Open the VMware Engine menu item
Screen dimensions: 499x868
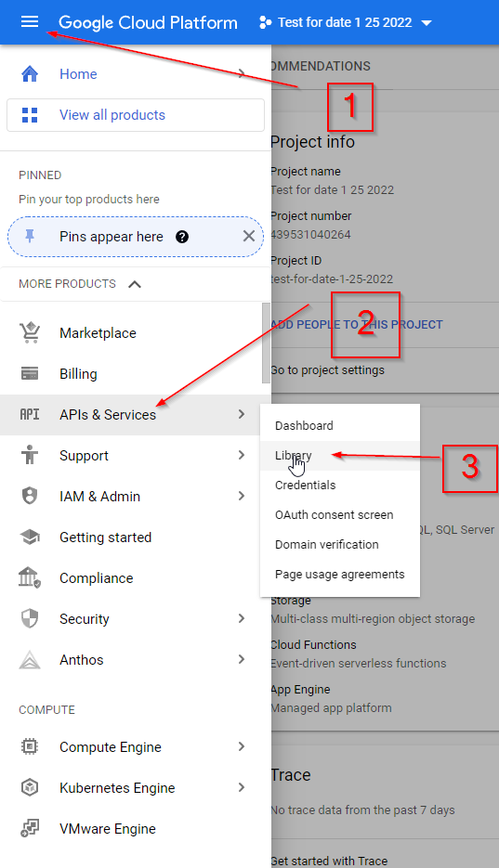point(136,829)
